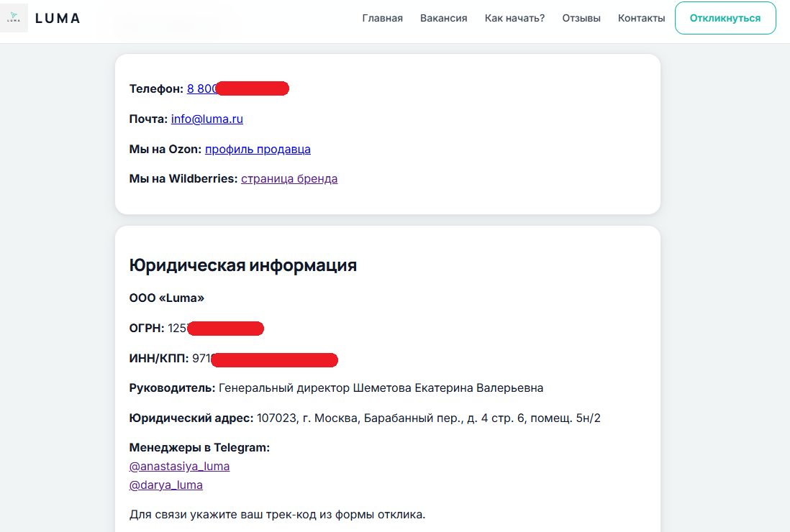Click the Телефон label
This screenshot has width=790, height=532.
156,88
